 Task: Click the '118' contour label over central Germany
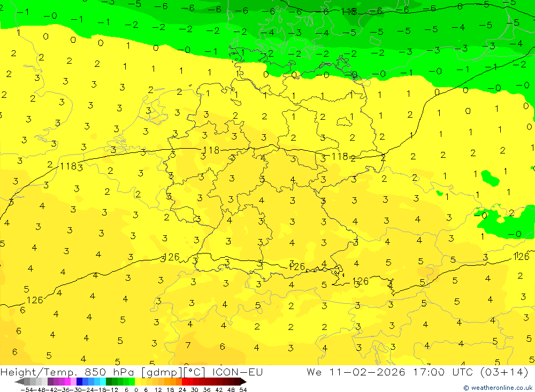(x=211, y=150)
